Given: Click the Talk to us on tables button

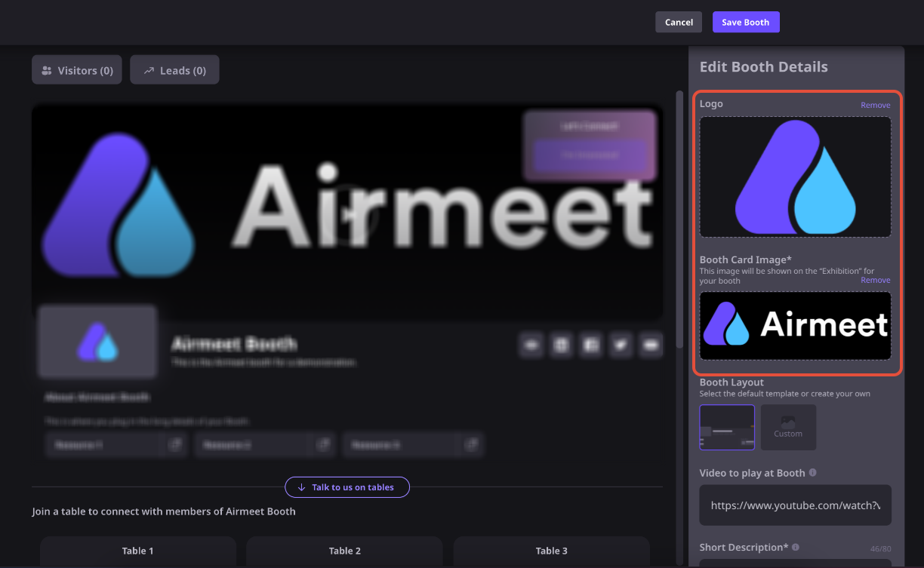Looking at the screenshot, I should pyautogui.click(x=347, y=487).
